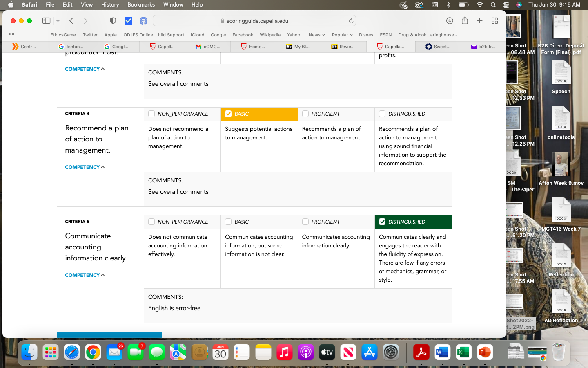Open the privacy report shield icon
Screen dimensions: 588x368
coord(113,21)
